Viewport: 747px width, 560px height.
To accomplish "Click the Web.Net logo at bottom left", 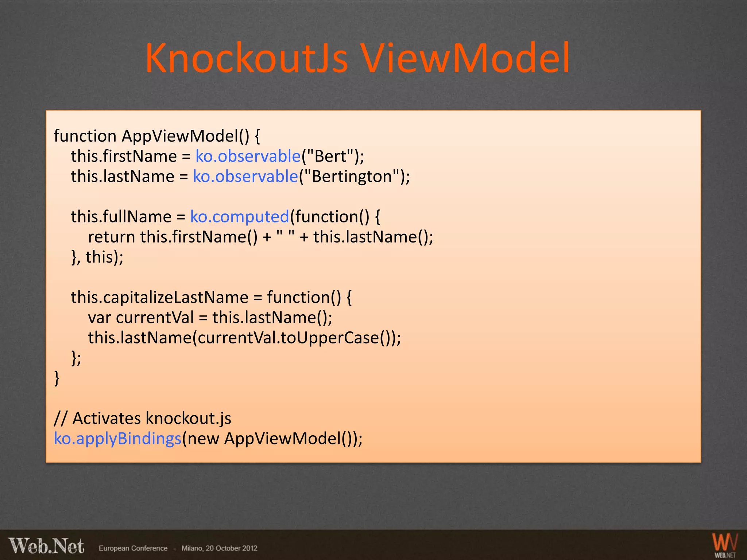I will pyautogui.click(x=46, y=546).
